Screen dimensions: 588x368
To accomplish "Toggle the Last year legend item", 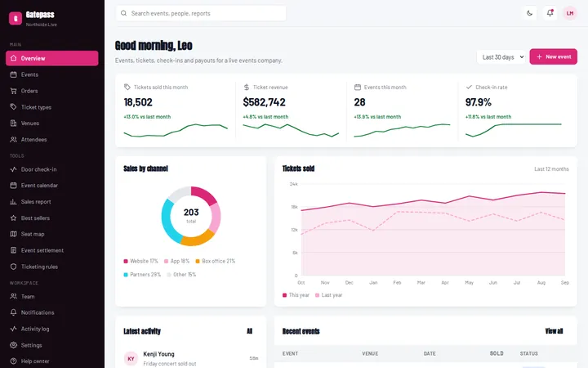I will click(x=328, y=295).
